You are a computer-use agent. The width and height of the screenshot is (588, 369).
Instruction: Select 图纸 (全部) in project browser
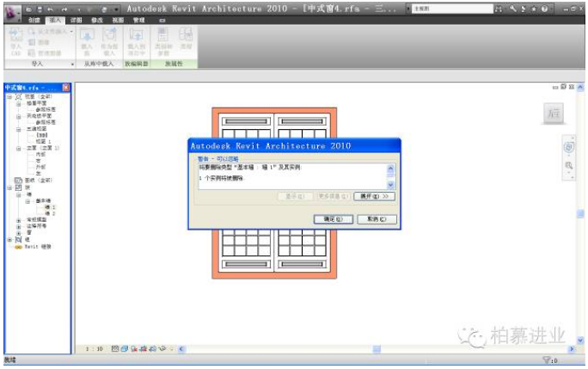click(38, 180)
